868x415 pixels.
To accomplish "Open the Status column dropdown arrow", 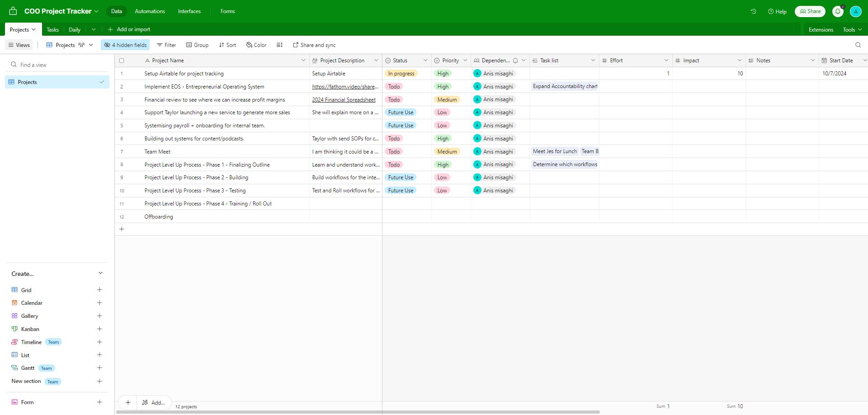I will point(425,61).
